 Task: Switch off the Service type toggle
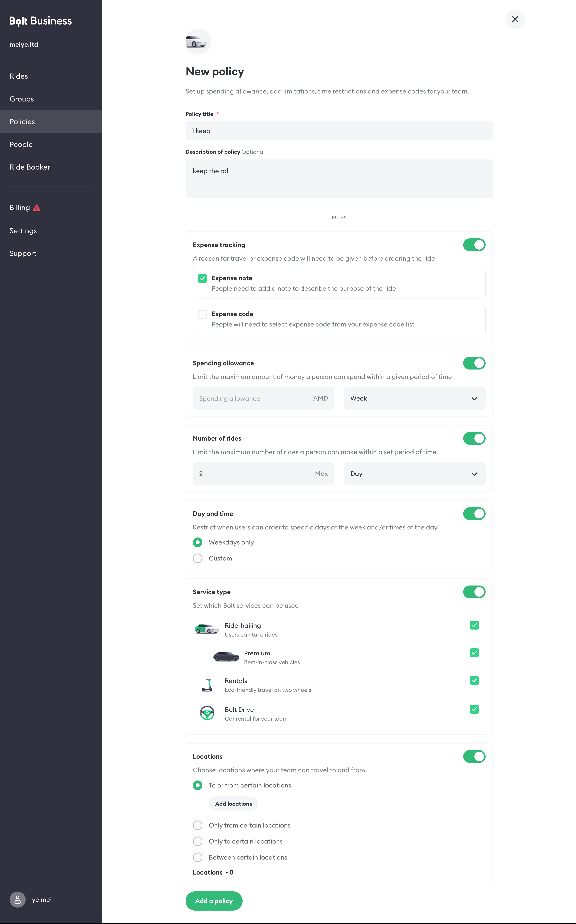[474, 592]
